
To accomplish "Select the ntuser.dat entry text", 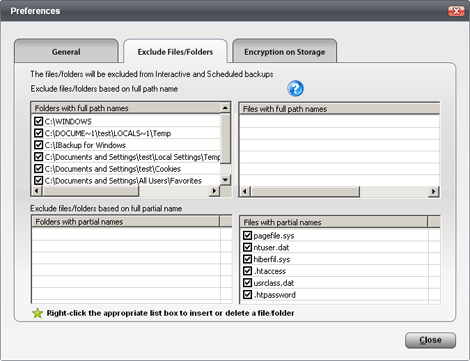I will 271,247.
